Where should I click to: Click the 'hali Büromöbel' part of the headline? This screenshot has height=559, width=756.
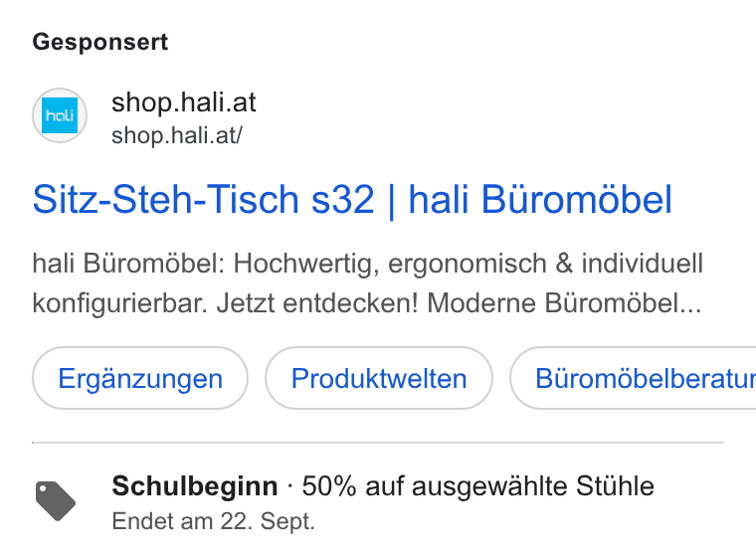[x=540, y=199]
